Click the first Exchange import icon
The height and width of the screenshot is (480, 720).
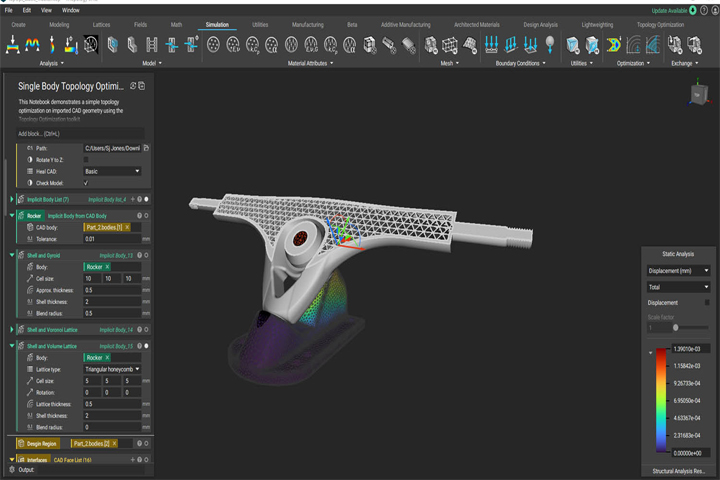pos(675,45)
